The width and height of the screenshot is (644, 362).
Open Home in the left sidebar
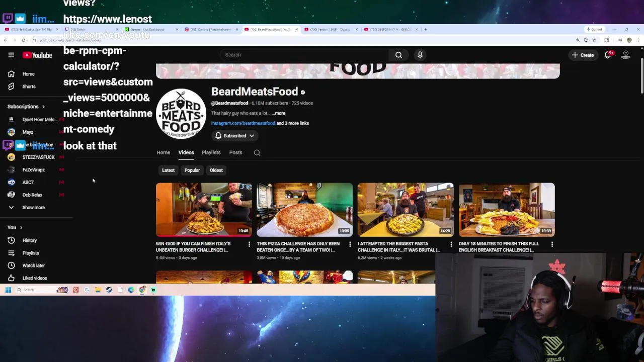[28, 74]
